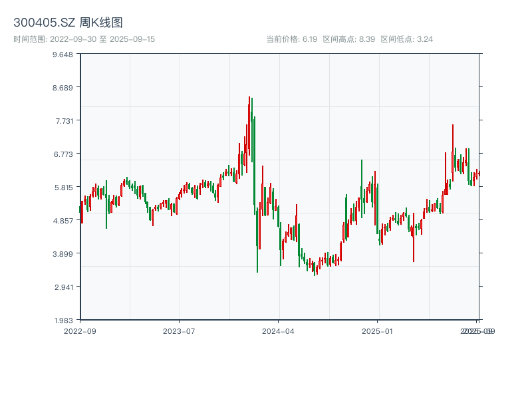Click x-axis date label 2023-07
This screenshot has height=399, width=532.
pos(179,331)
